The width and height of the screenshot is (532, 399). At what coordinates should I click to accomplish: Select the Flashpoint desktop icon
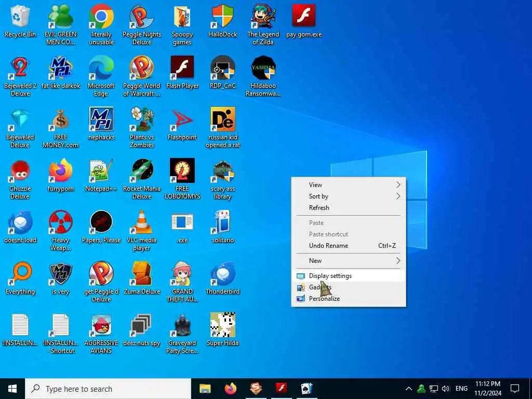pos(182,125)
